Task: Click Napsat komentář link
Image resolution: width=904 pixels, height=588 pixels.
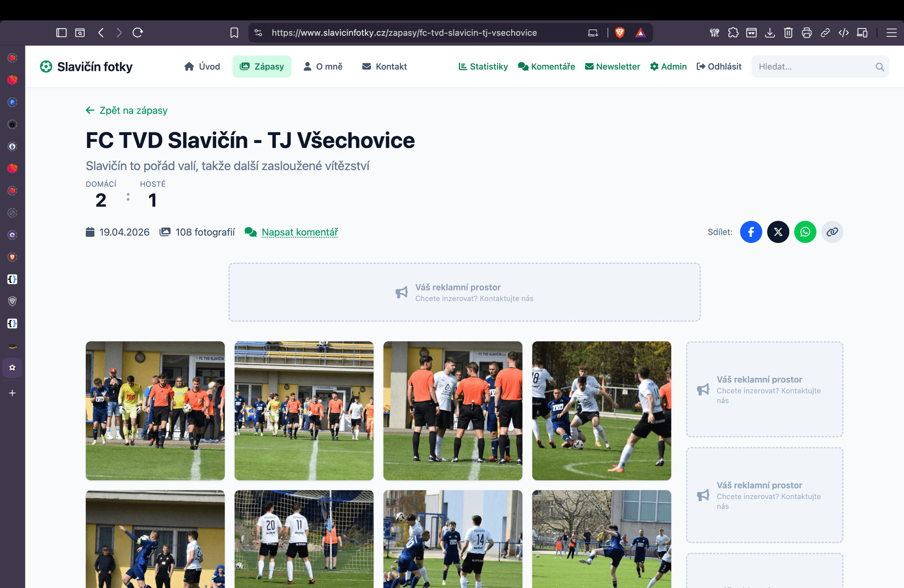Action: 300,232
